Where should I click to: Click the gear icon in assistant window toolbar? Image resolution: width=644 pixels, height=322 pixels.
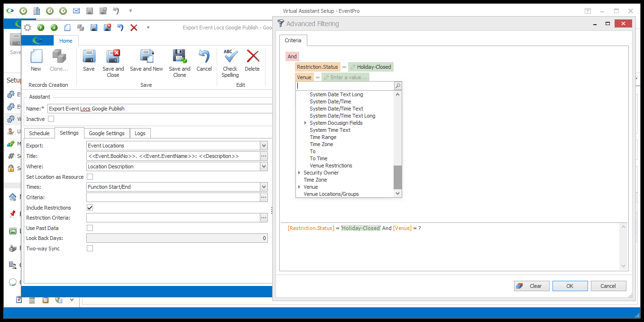[28, 28]
